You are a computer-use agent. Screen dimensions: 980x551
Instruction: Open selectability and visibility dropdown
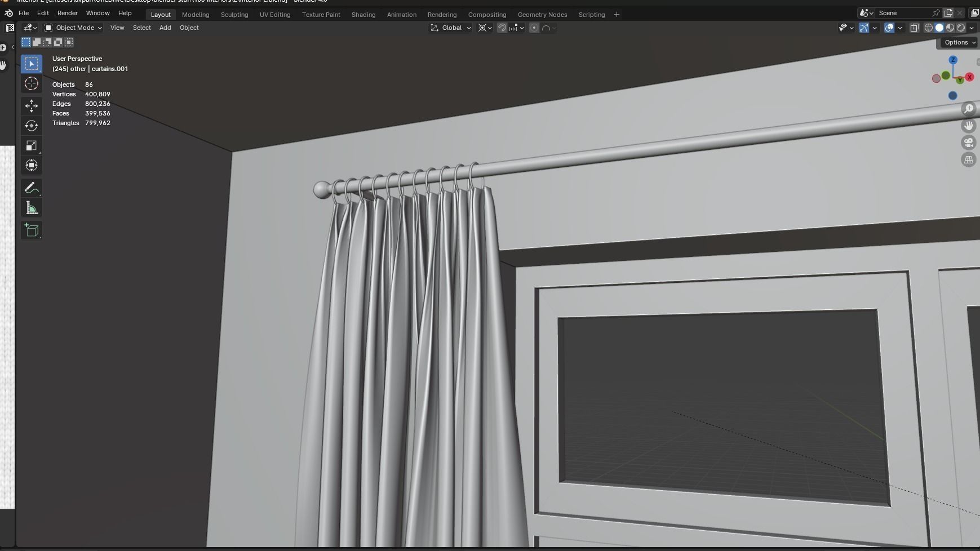pos(846,28)
